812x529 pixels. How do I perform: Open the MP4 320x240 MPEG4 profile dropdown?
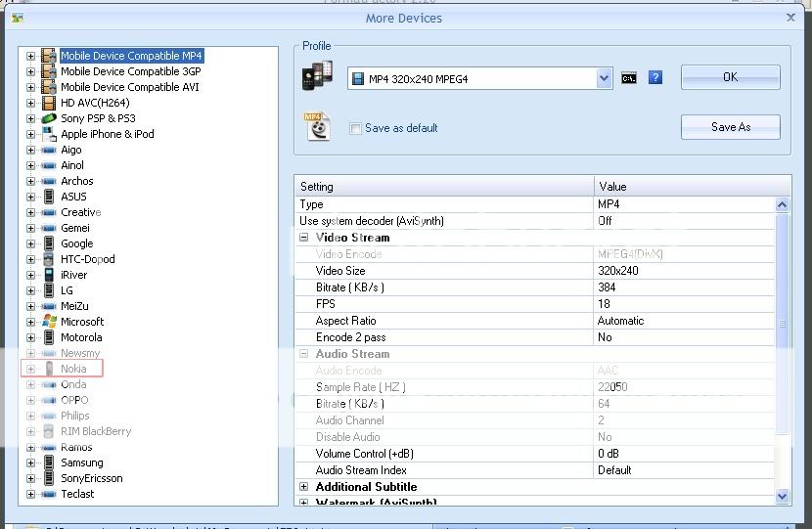tap(604, 78)
